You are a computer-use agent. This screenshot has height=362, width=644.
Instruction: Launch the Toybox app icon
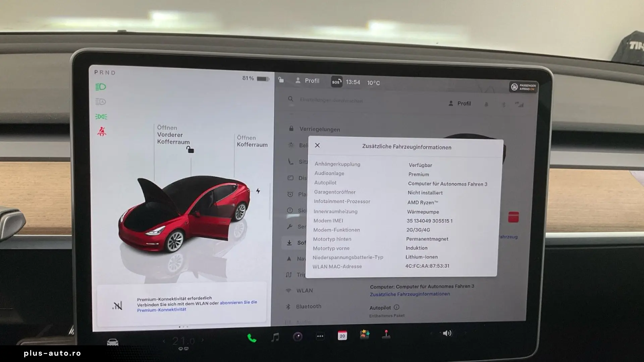point(365,335)
